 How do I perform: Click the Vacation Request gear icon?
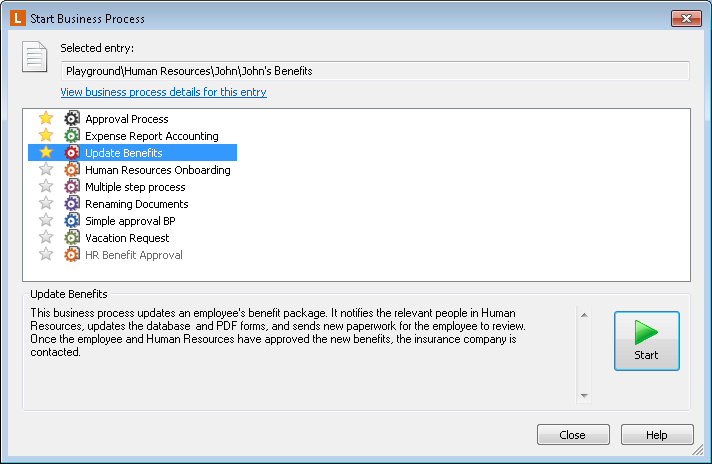pos(71,237)
